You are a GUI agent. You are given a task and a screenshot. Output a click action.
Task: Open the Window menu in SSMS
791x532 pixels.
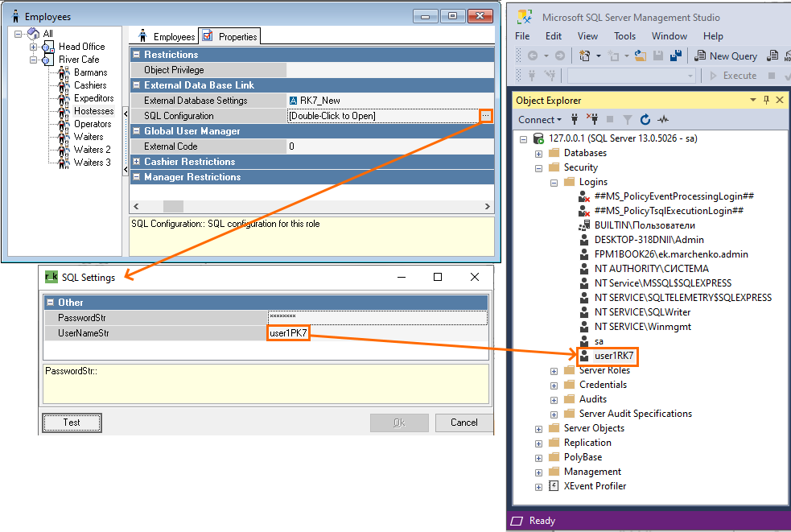coord(669,36)
